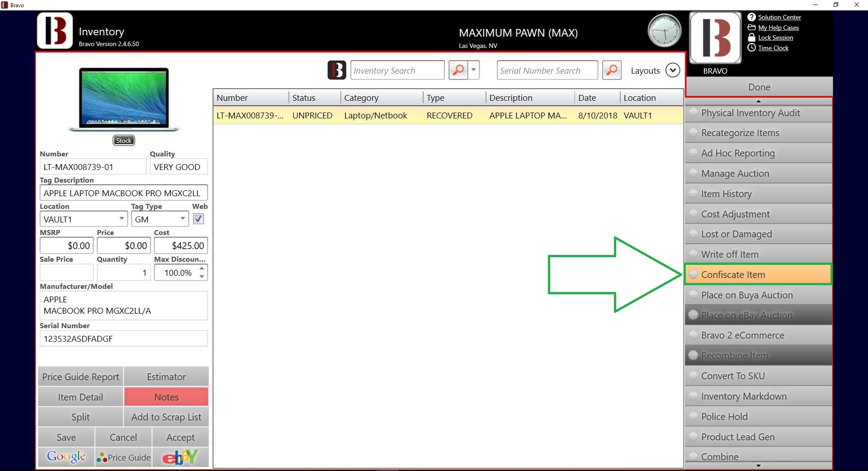Screen dimensions: 868x471
Task: Click the Time Clock icon
Action: (x=751, y=47)
